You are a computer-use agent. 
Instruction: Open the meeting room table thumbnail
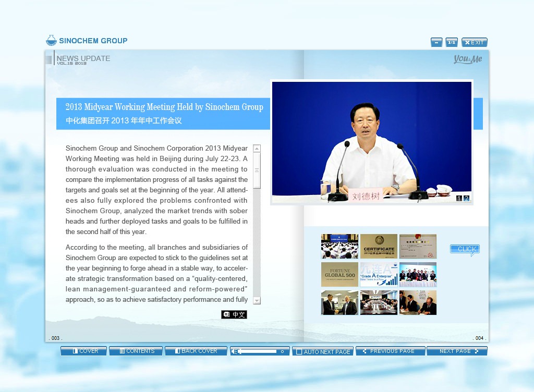point(379,302)
